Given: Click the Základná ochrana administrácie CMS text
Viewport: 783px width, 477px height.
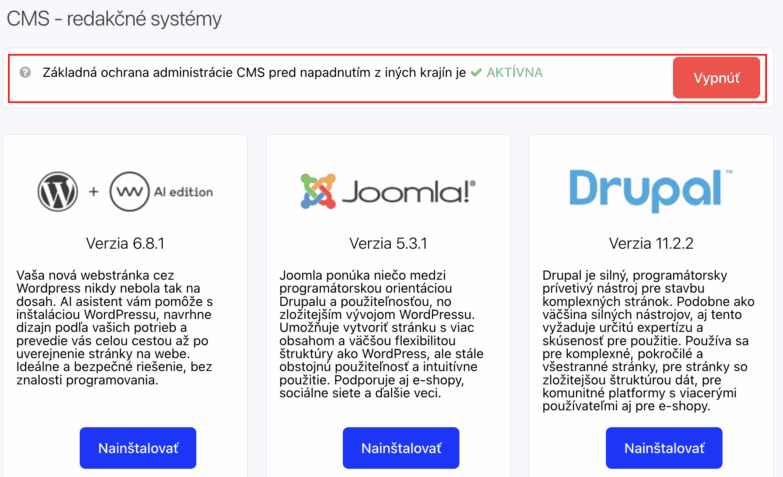Looking at the screenshot, I should pyautogui.click(x=254, y=73).
